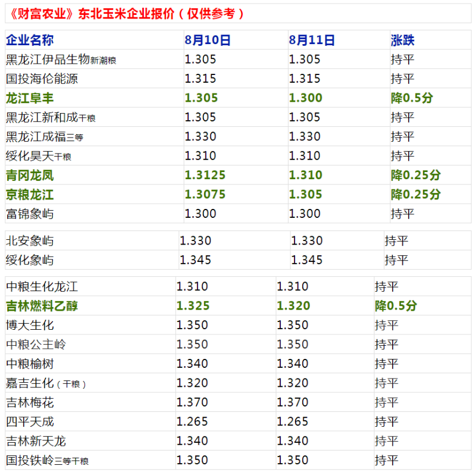
Task: Click the highlighted 龙江阜丰 company name
Action: 30,98
